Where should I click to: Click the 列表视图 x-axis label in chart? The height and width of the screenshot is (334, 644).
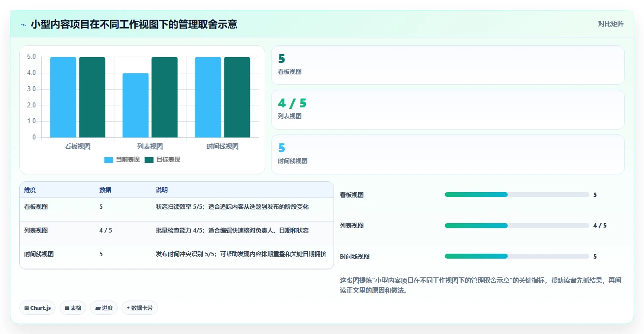coord(150,146)
